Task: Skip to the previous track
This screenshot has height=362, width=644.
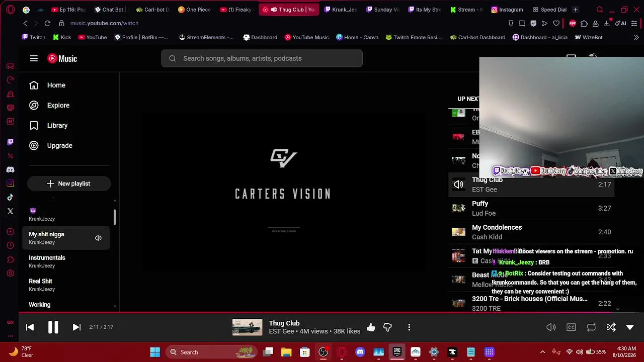Action: coord(30,327)
